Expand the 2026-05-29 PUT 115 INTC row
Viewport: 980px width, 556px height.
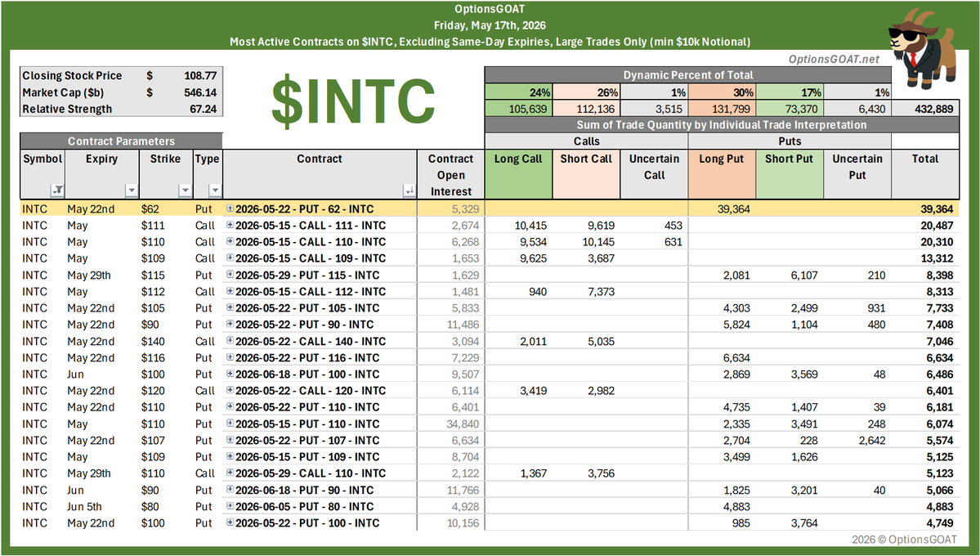point(230,275)
